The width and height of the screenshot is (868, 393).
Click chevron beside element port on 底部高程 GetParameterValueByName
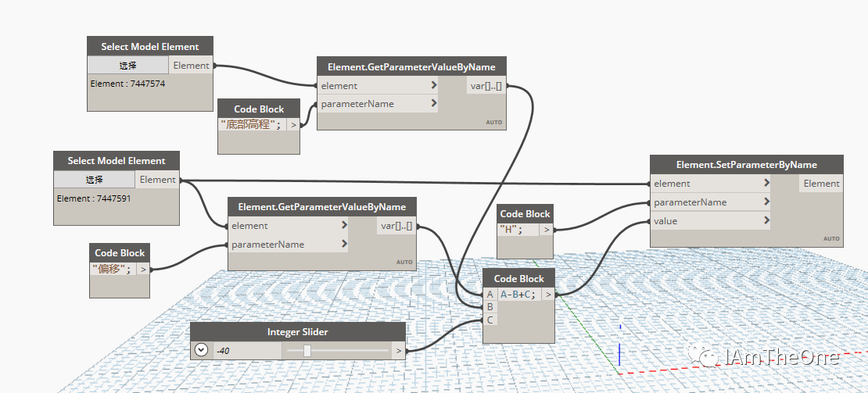coord(433,85)
